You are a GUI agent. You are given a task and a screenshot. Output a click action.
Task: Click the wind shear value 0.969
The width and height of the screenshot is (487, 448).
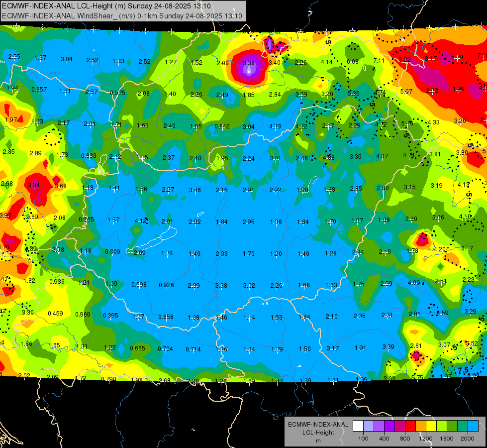(x=83, y=314)
